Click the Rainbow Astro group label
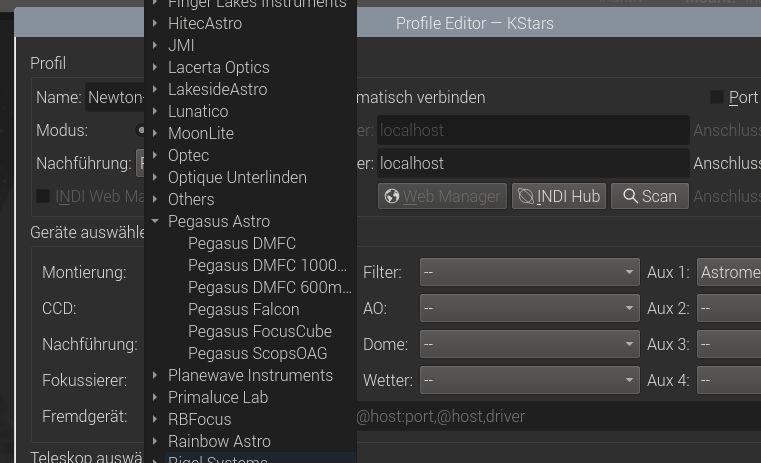761x463 pixels. 219,441
